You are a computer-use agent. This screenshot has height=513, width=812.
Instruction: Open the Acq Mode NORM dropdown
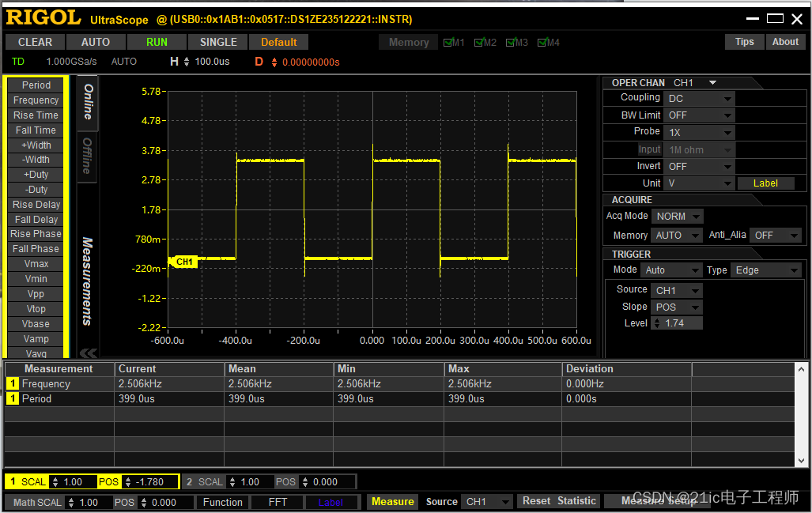click(677, 217)
